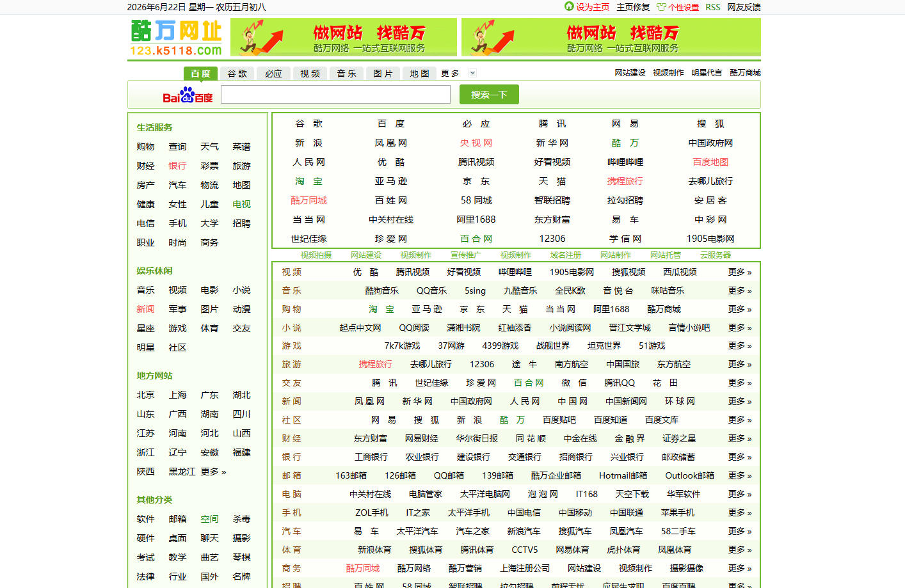Open the 邮箱 category label in list

[292, 475]
